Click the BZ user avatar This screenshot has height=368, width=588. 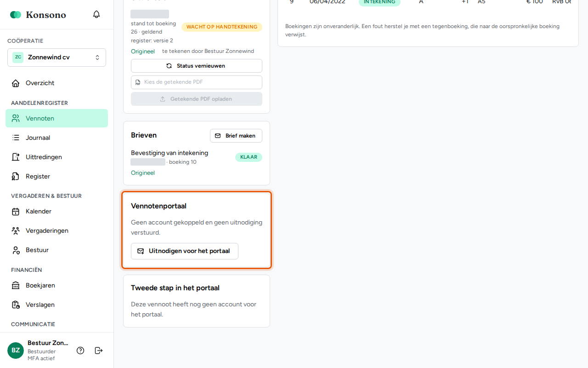pyautogui.click(x=16, y=351)
